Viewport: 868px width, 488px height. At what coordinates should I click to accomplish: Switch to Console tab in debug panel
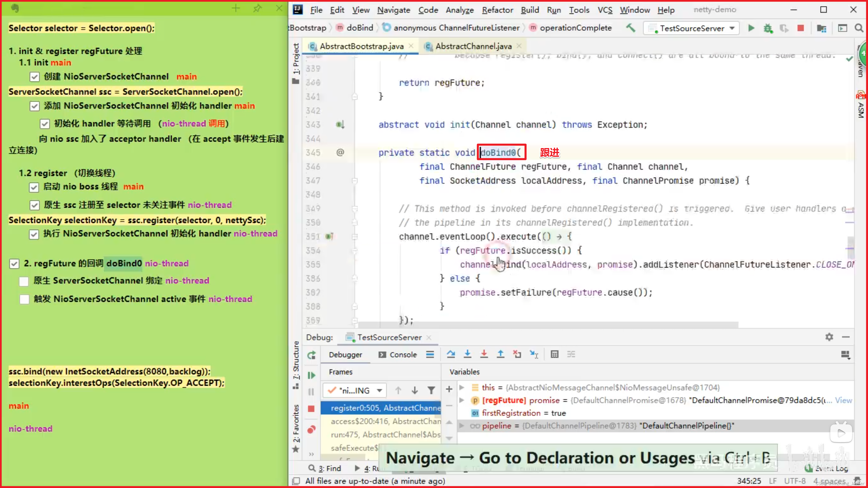[x=398, y=355]
